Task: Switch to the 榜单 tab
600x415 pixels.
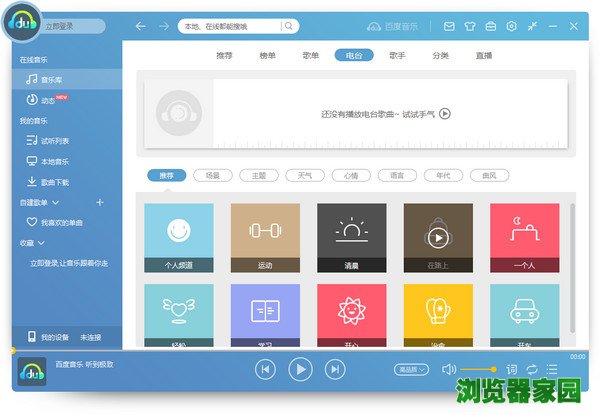Action: click(x=268, y=55)
